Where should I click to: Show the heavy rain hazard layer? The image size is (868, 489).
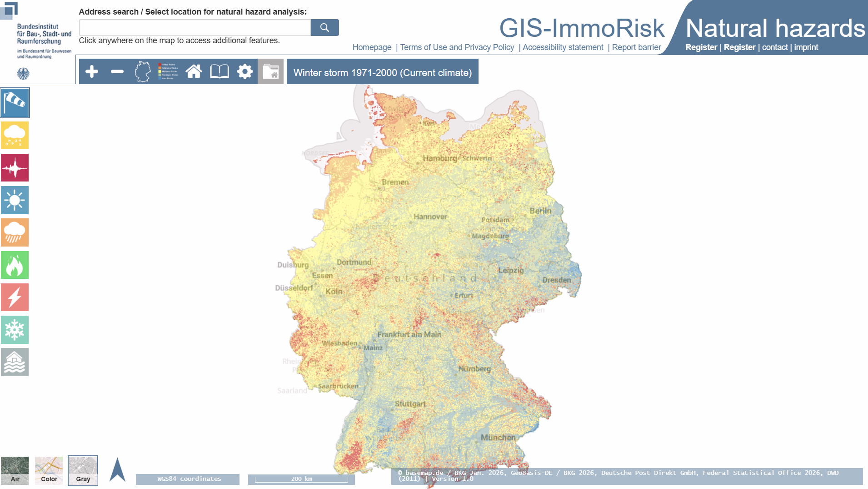(x=15, y=232)
